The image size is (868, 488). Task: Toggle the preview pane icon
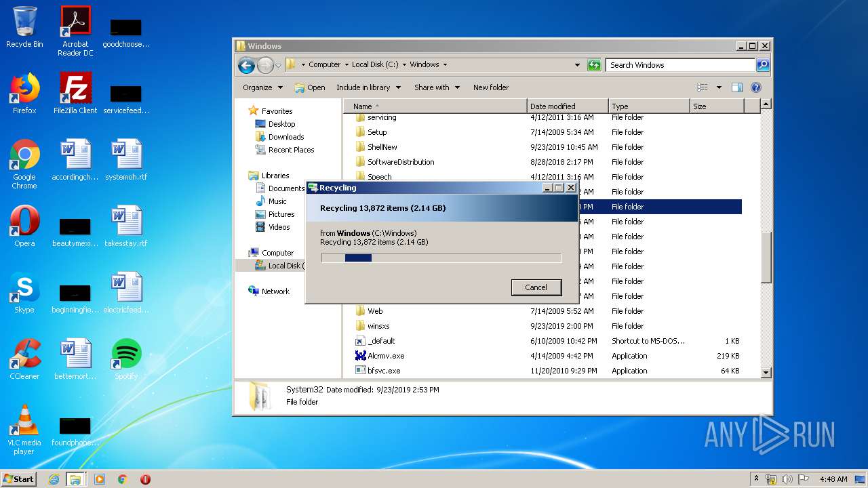(737, 87)
